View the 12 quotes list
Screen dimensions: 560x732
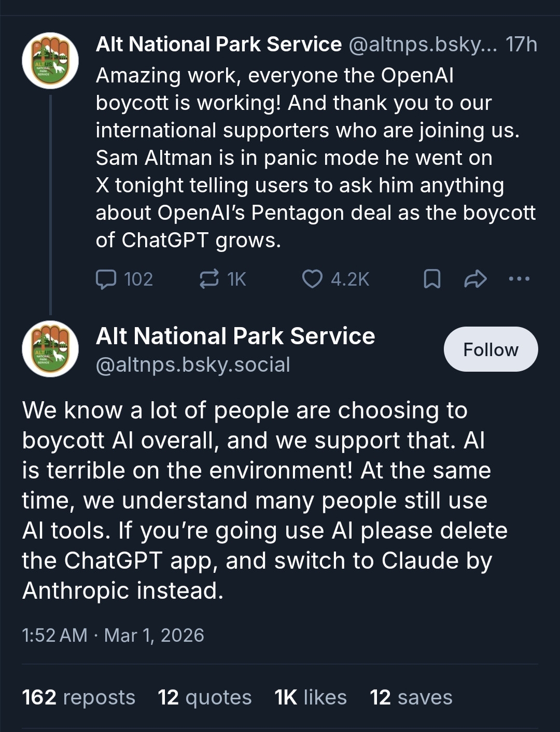click(204, 697)
